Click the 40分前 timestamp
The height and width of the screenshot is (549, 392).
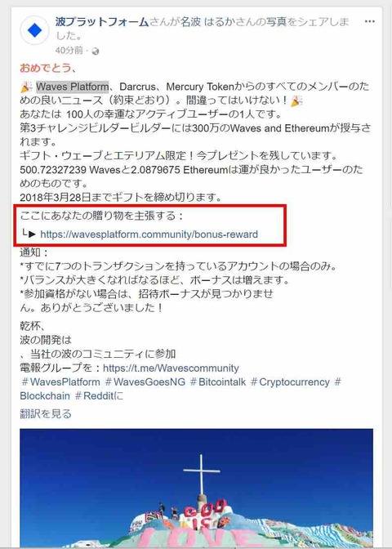click(x=69, y=51)
